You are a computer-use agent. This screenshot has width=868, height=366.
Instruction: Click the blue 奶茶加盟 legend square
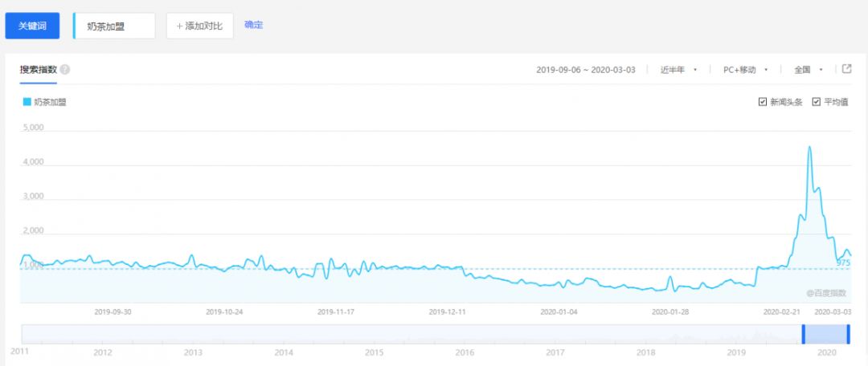27,102
